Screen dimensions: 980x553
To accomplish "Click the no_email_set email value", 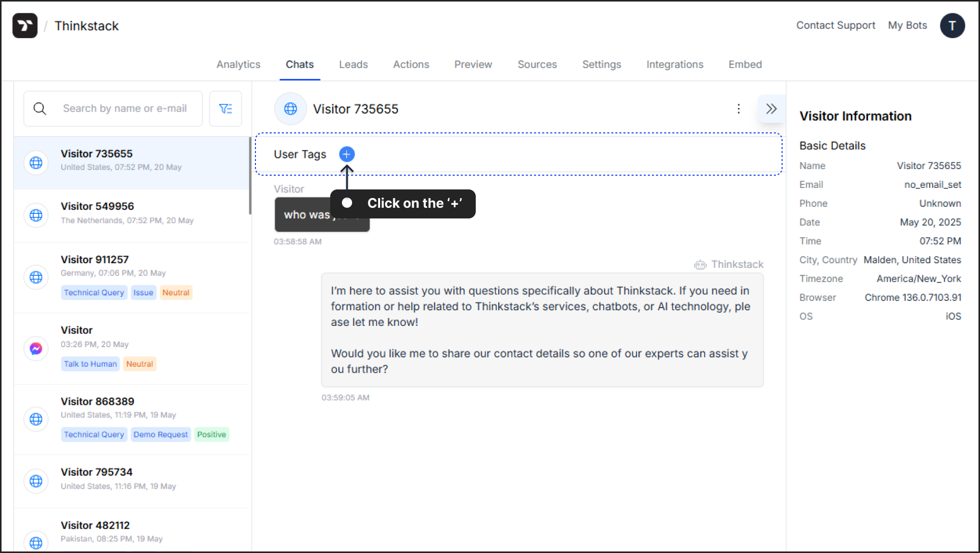I will point(932,184).
